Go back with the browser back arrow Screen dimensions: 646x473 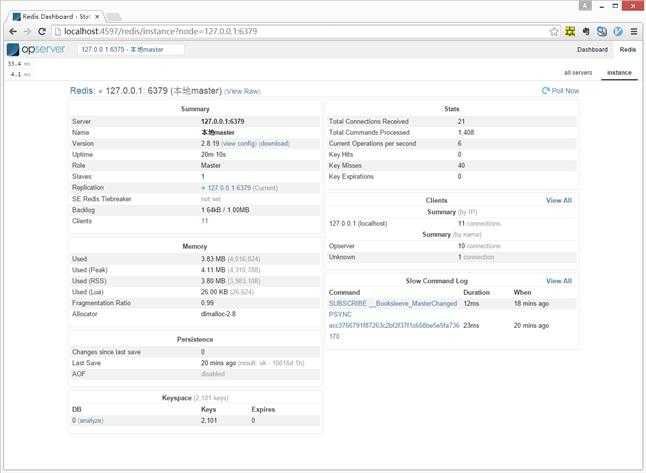pyautogui.click(x=13, y=31)
